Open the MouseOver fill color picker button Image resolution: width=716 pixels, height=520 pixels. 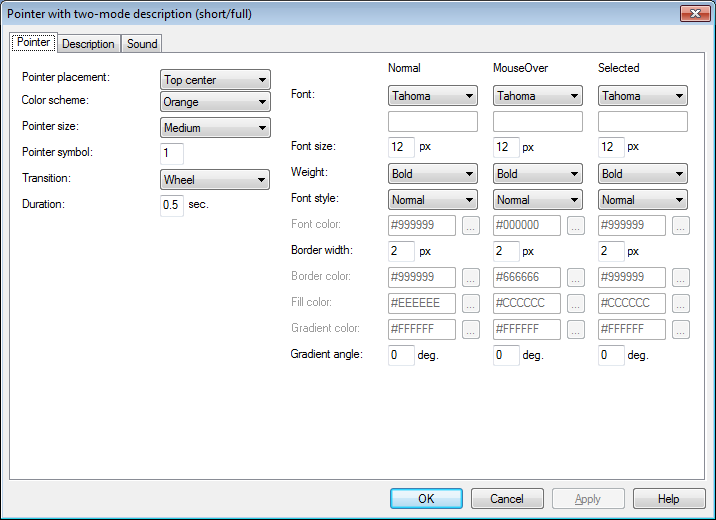pyautogui.click(x=576, y=304)
